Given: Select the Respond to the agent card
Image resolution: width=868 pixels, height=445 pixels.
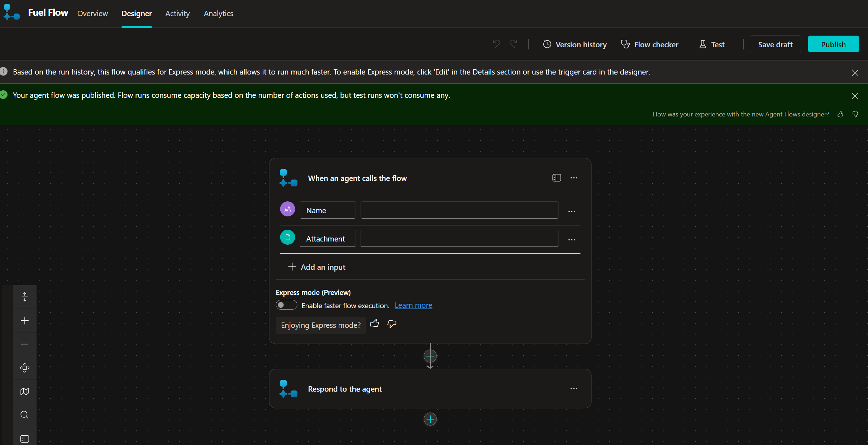Looking at the screenshot, I should coord(430,389).
